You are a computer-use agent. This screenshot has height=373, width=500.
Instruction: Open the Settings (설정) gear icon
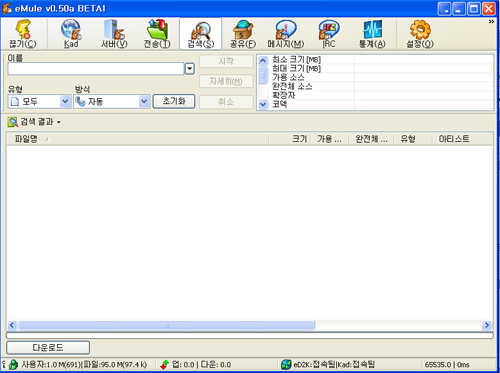click(x=420, y=34)
